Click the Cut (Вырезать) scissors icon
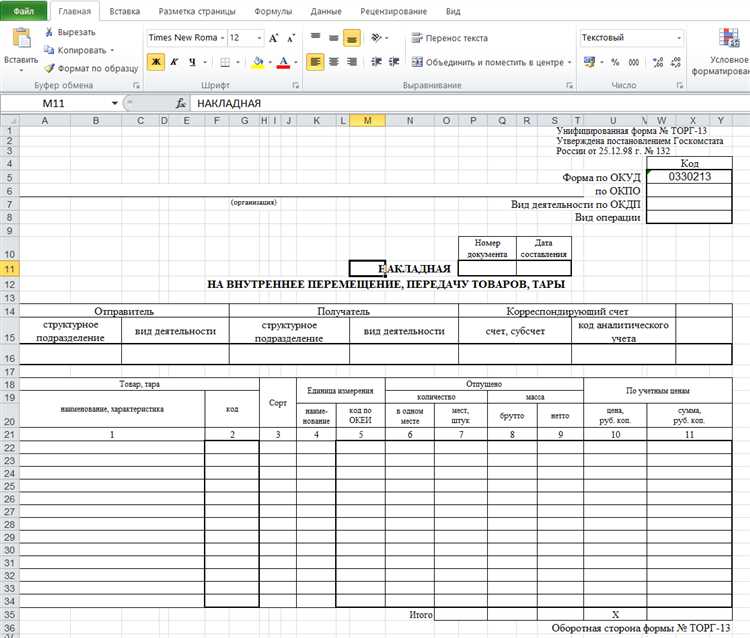This screenshot has width=750, height=638. pos(49,33)
